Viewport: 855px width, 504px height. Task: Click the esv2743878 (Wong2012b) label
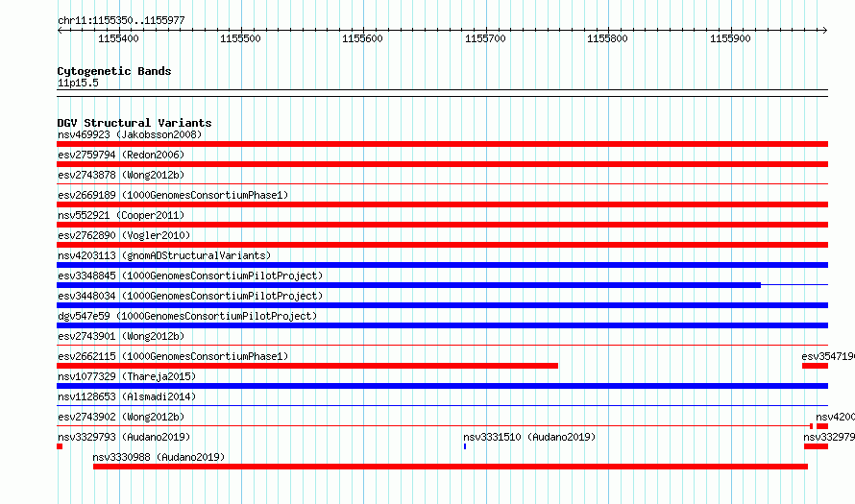tap(121, 175)
